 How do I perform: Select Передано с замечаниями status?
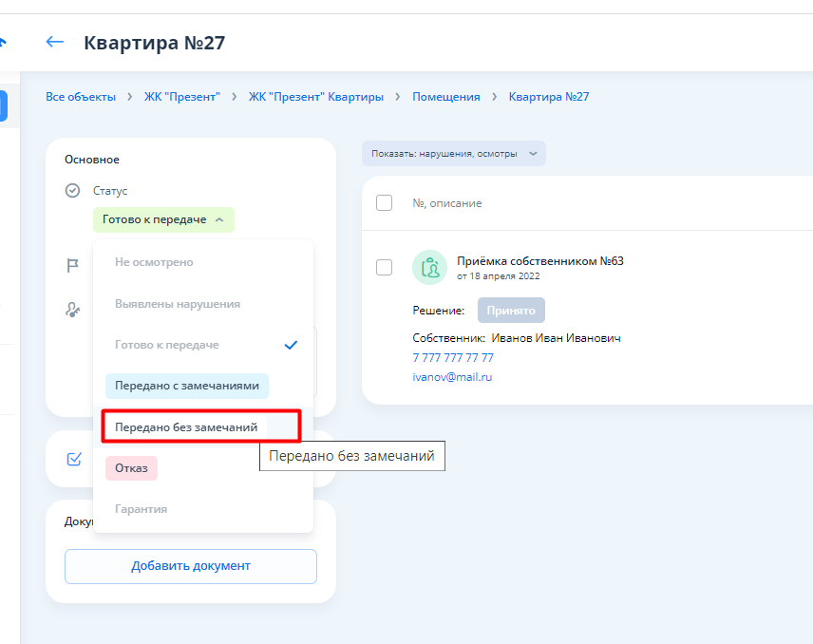pyautogui.click(x=187, y=386)
